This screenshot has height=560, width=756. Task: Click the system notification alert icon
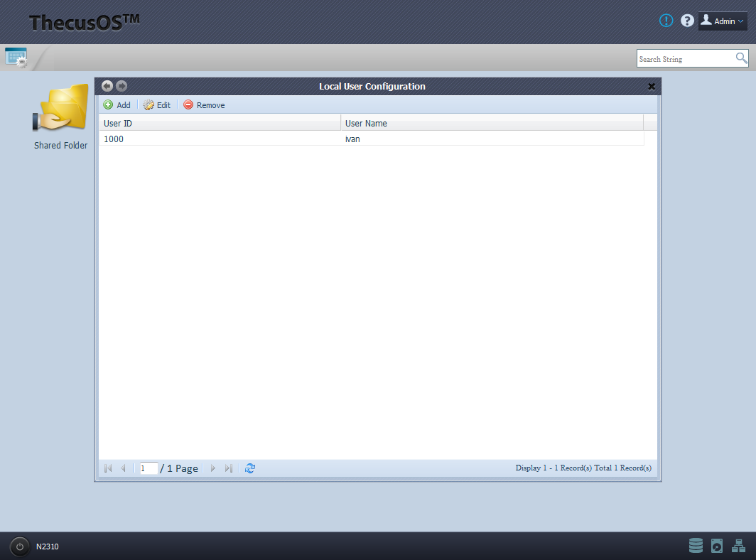click(666, 21)
